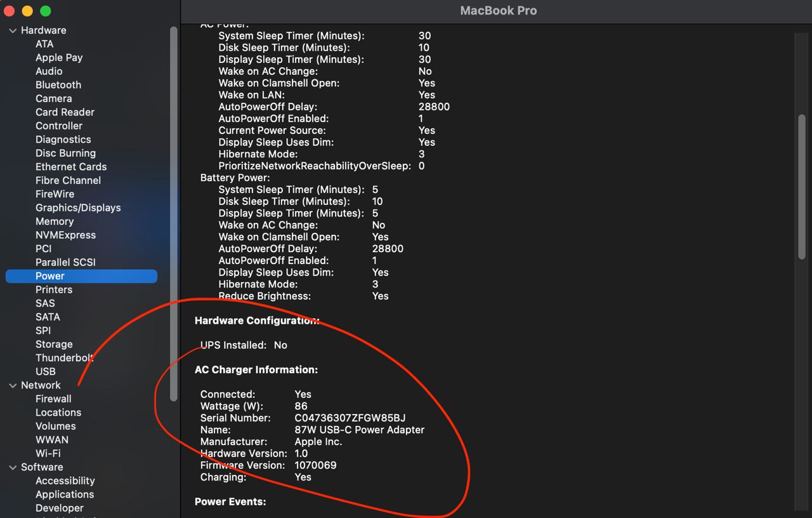Click the Current Power Source row
Image resolution: width=812 pixels, height=518 pixels.
327,130
